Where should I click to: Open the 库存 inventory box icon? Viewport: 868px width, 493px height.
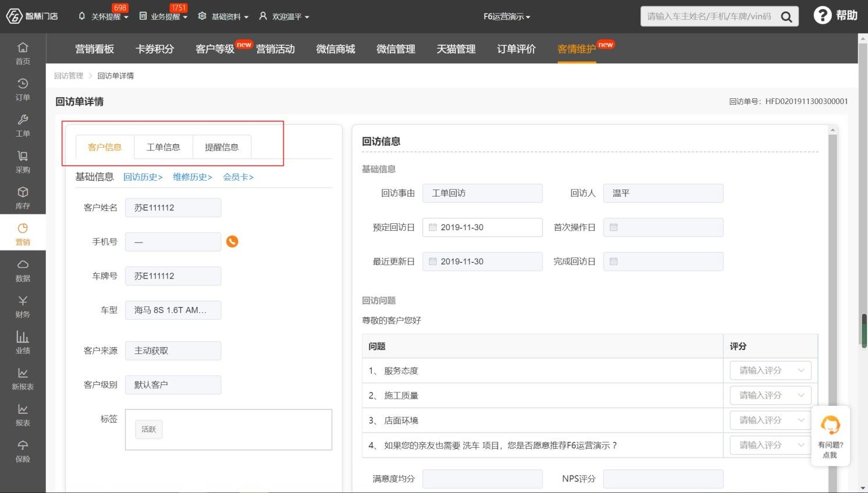click(23, 198)
